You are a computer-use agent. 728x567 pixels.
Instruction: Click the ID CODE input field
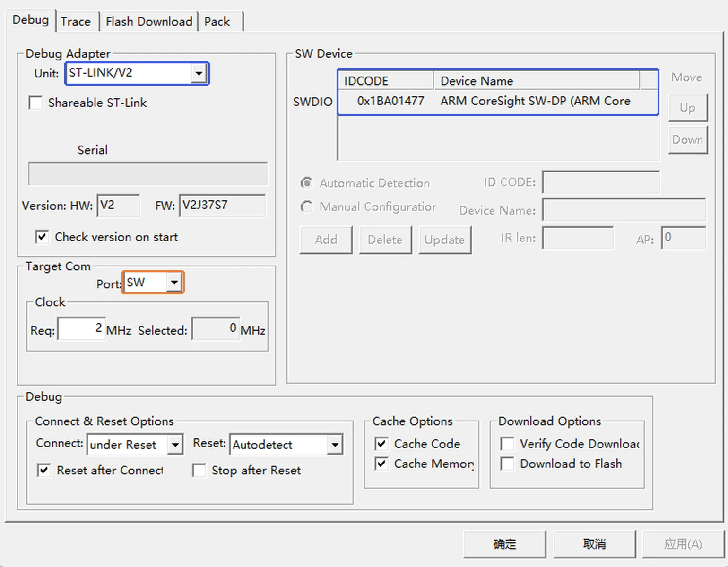click(601, 182)
